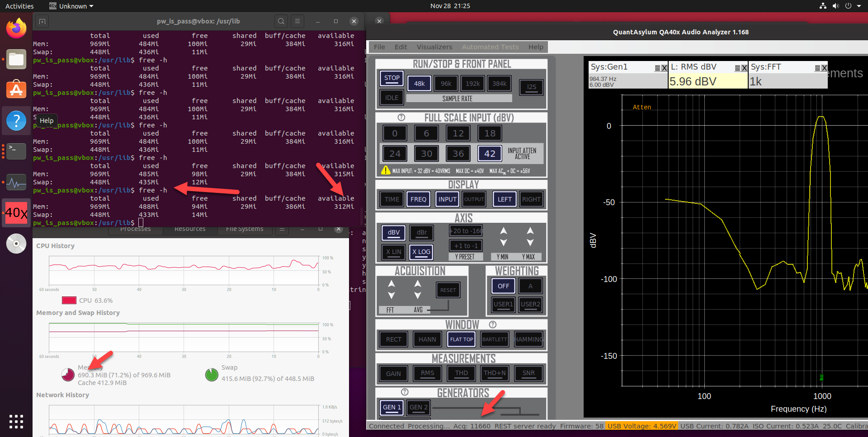Open the Help icon in the dock
This screenshot has width=868, height=437.
click(x=16, y=121)
